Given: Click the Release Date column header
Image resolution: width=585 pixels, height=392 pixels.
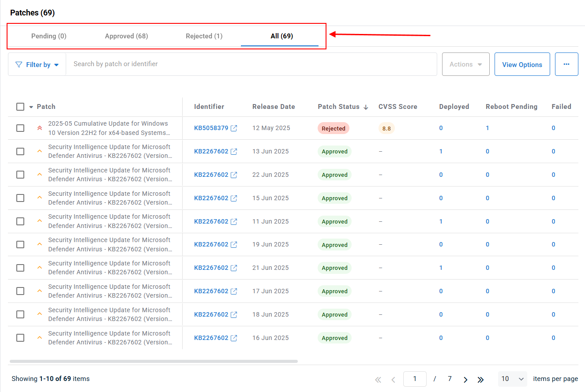Looking at the screenshot, I should click(x=274, y=107).
